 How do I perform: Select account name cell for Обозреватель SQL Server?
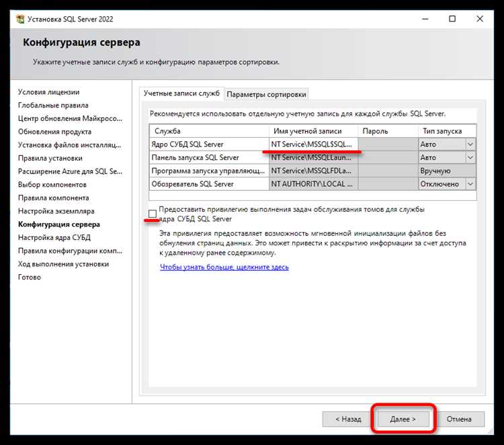(313, 184)
